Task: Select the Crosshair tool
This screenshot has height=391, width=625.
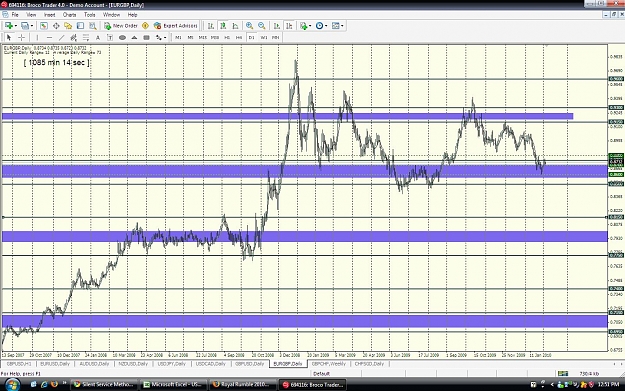Action: pos(22,37)
